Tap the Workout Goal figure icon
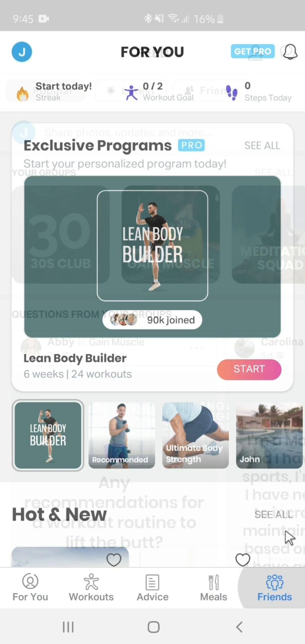Viewport: 305px width, 644px height. (131, 93)
